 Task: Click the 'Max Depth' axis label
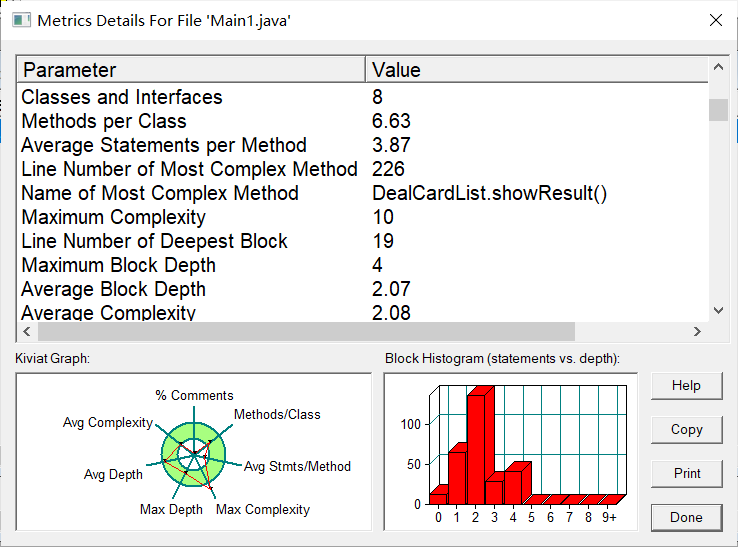pyautogui.click(x=171, y=509)
